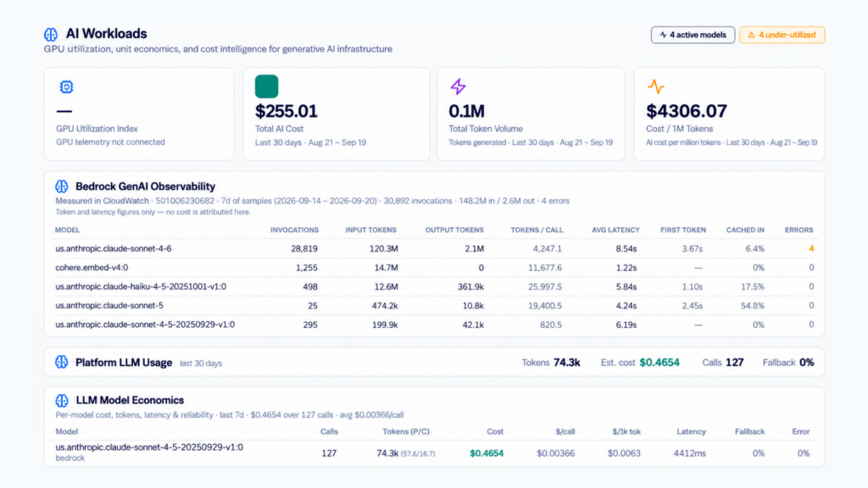Click the orange 4 errors value
This screenshot has width=868, height=488.
811,249
